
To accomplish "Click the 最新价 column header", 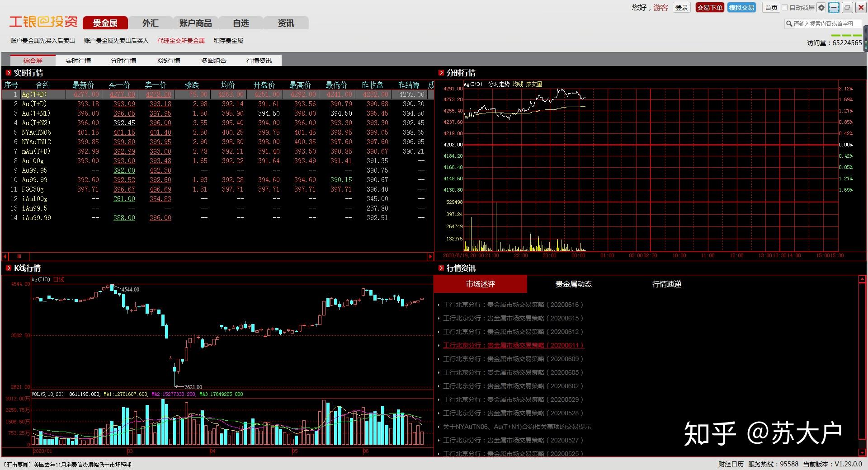I will click(x=83, y=85).
